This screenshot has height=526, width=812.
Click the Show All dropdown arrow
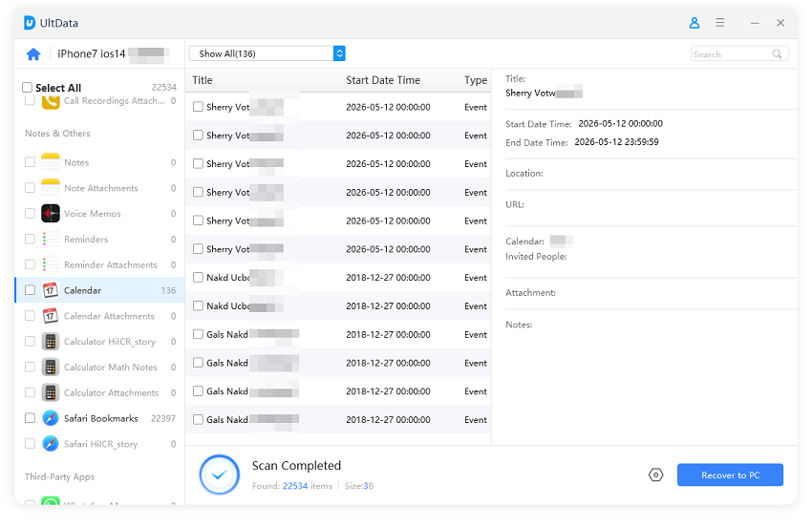(339, 53)
